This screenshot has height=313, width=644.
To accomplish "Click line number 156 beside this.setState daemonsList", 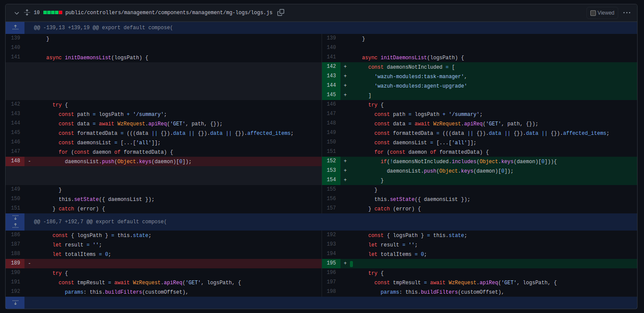I will click(331, 199).
